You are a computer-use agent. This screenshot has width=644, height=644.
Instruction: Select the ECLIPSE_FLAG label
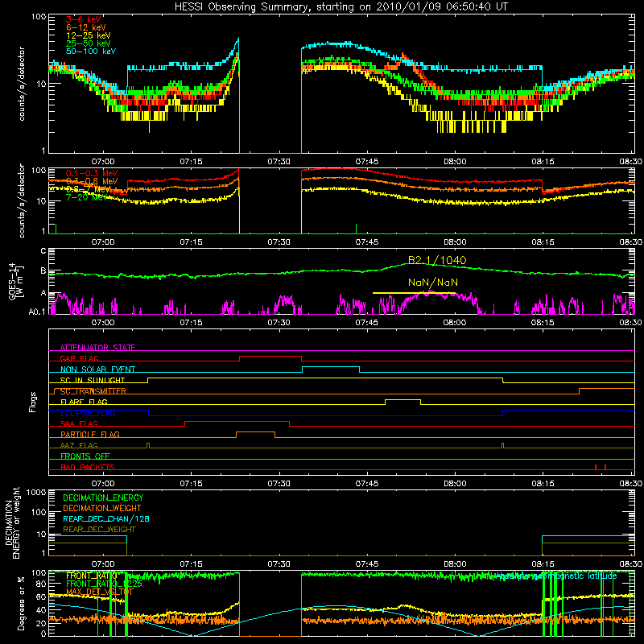coord(88,413)
